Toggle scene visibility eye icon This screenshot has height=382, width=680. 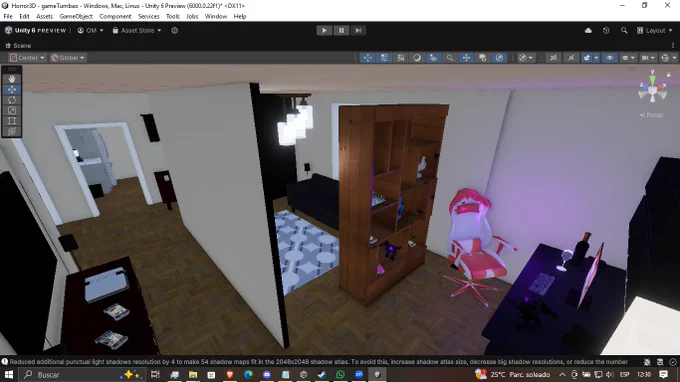609,58
